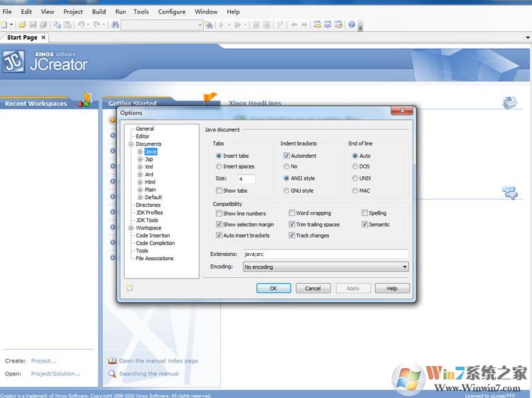The width and height of the screenshot is (532, 398).
Task: Click the New file toolbar icon
Action: click(x=4, y=25)
